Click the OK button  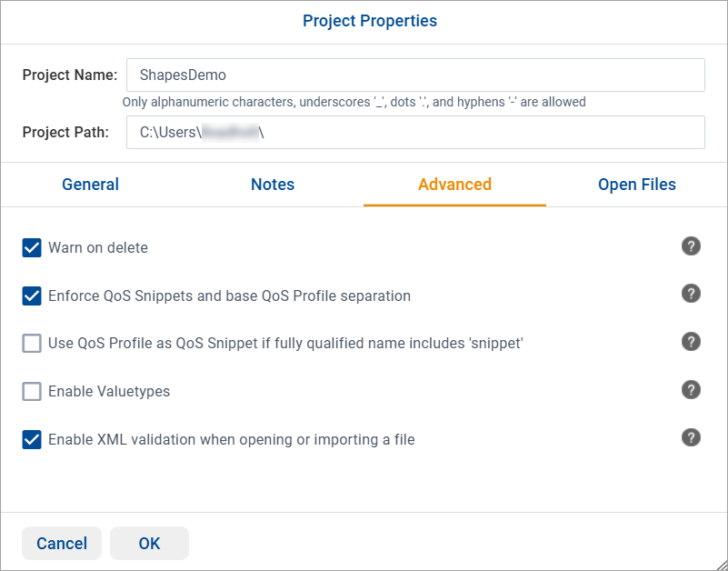tap(149, 543)
